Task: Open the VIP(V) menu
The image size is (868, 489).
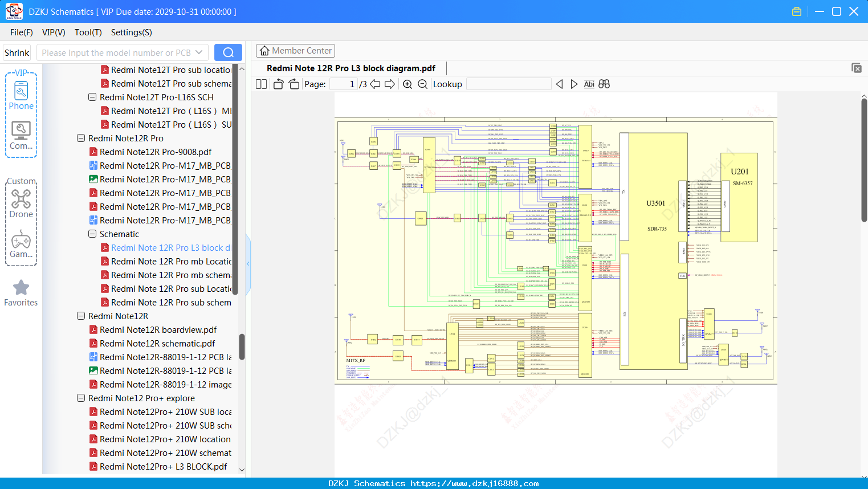Action: pyautogui.click(x=54, y=32)
